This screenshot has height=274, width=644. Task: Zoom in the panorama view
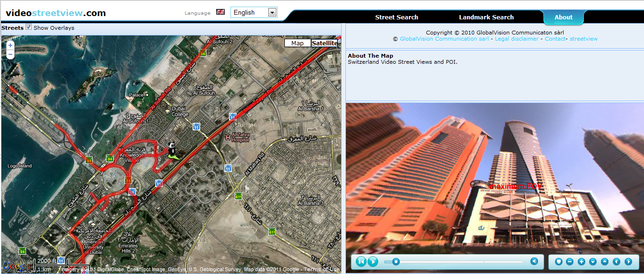pyautogui.click(x=582, y=262)
